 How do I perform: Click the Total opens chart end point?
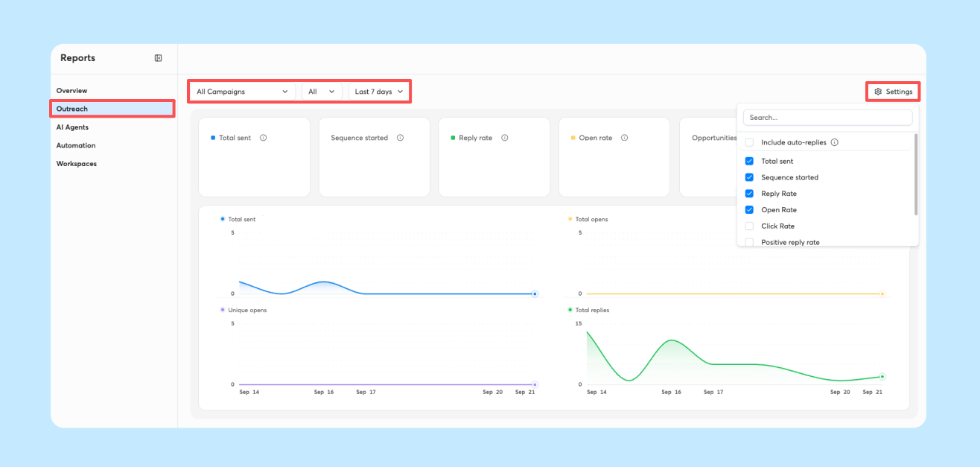[x=882, y=294]
